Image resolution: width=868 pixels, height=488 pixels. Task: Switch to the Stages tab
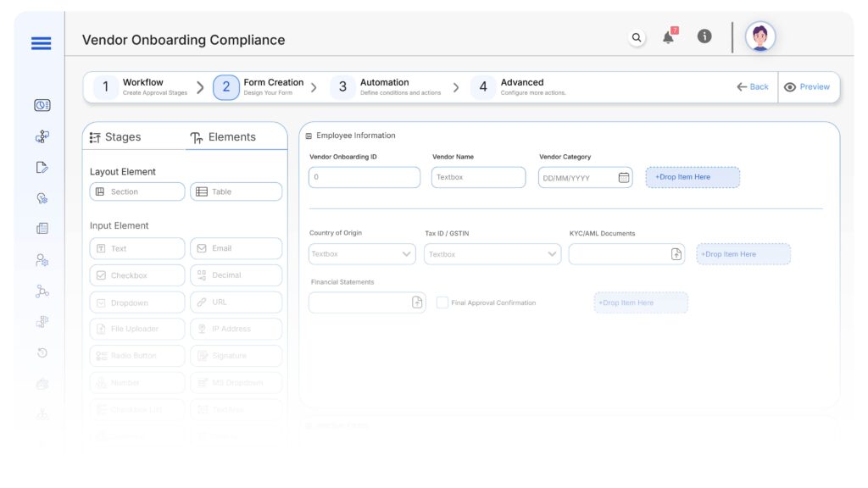(116, 137)
